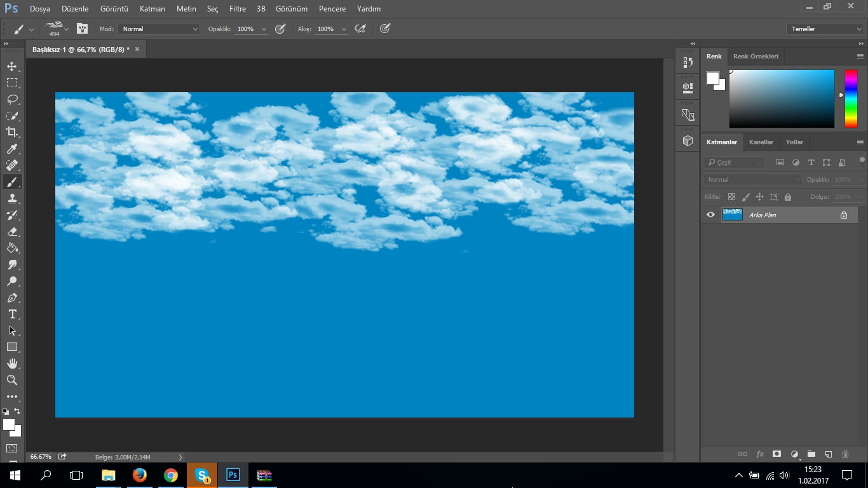The width and height of the screenshot is (868, 488).
Task: Select the Eraser tool
Action: click(13, 231)
